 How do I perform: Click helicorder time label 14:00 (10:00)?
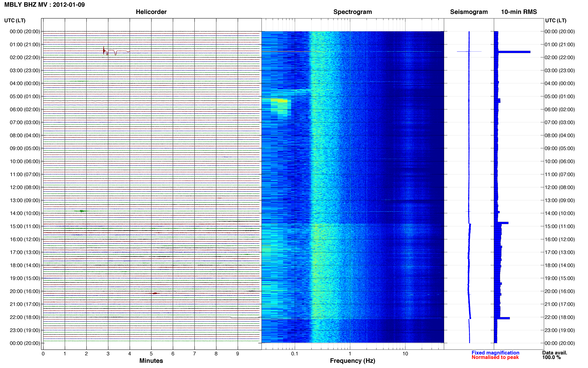[25, 213]
